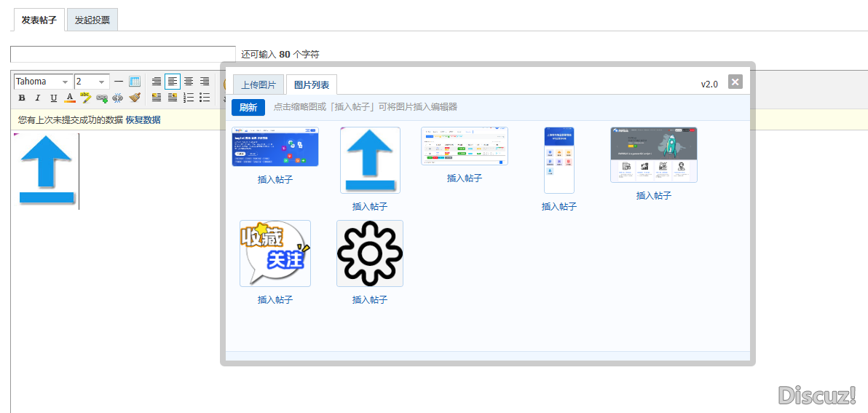Click the ordered numbered list icon
This screenshot has width=868, height=413.
click(189, 98)
